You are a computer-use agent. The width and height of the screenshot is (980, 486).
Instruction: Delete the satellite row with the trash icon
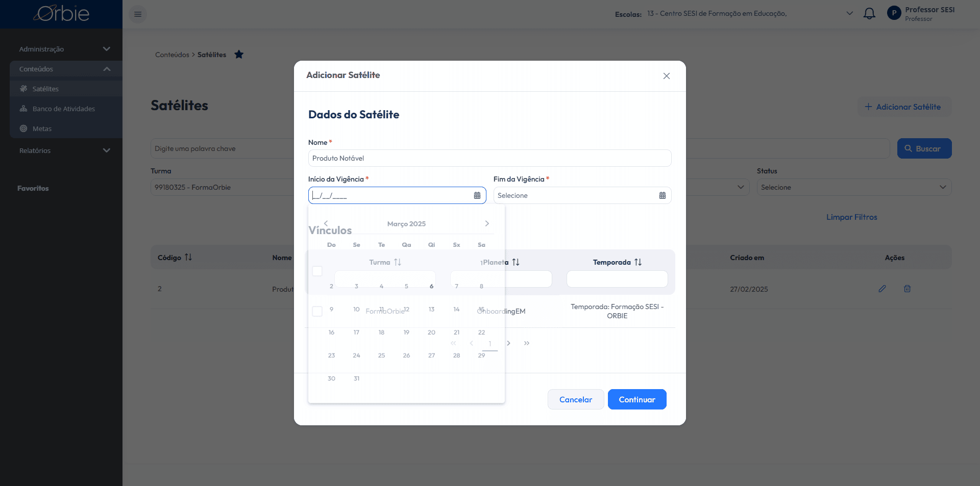pyautogui.click(x=907, y=289)
